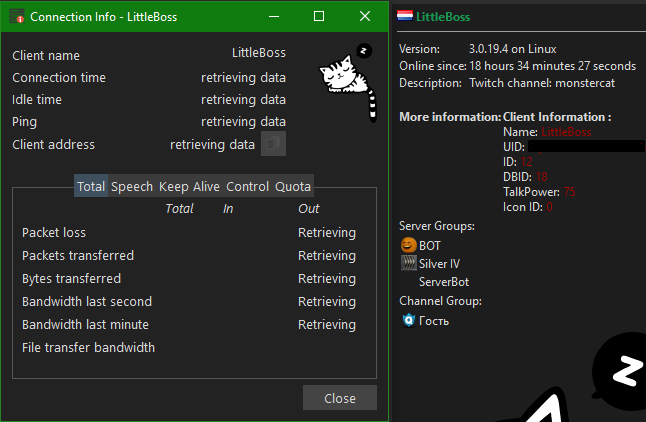
Task: Click the Silver IV rank icon
Action: [409, 263]
